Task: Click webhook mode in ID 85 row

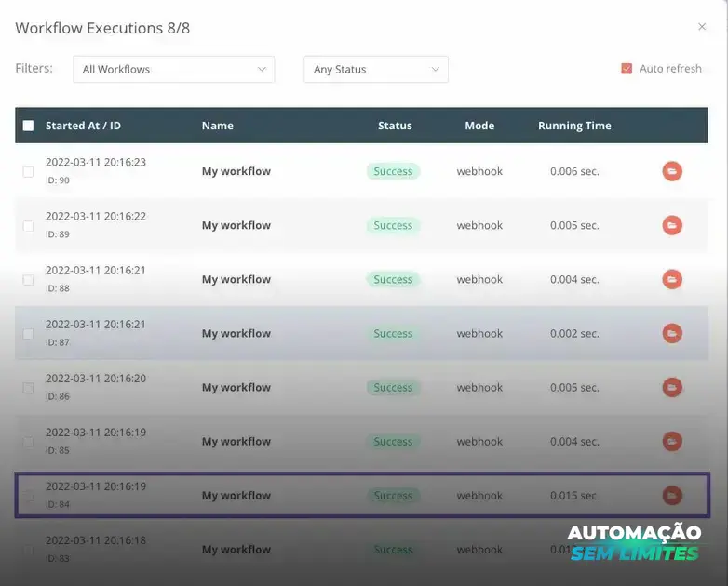Action: (479, 441)
